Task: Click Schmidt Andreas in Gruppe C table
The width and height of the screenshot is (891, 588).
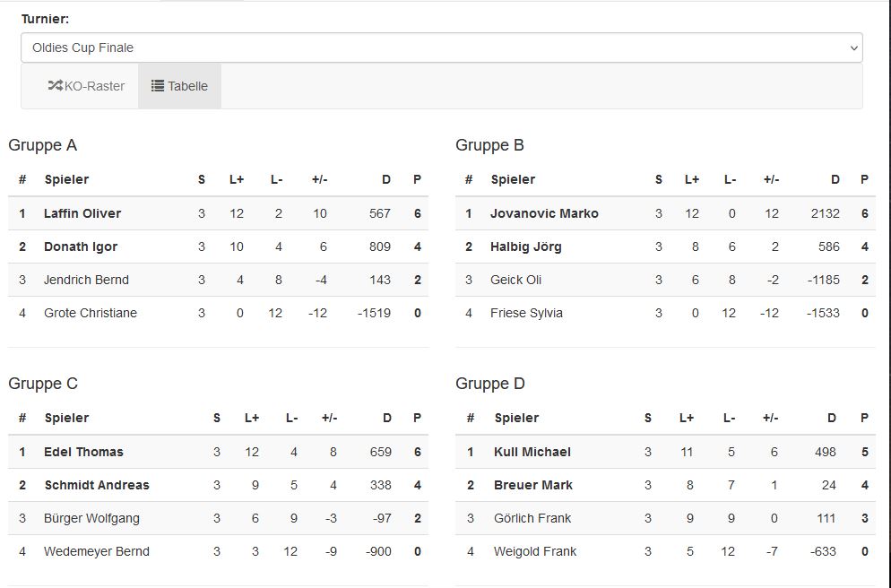Action: [97, 485]
